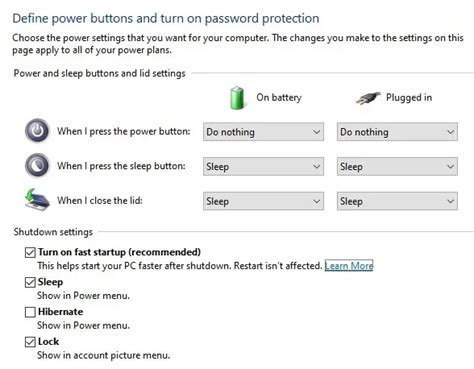
Task: Click the green battery icon
Action: tap(237, 98)
